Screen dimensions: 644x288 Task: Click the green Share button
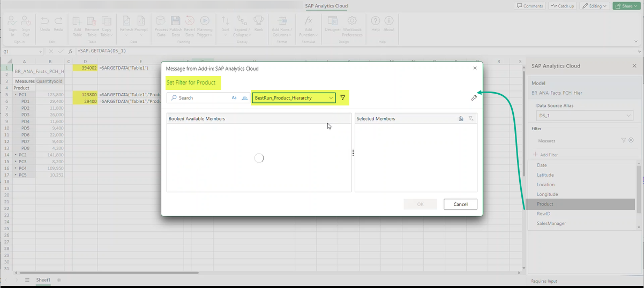[626, 6]
